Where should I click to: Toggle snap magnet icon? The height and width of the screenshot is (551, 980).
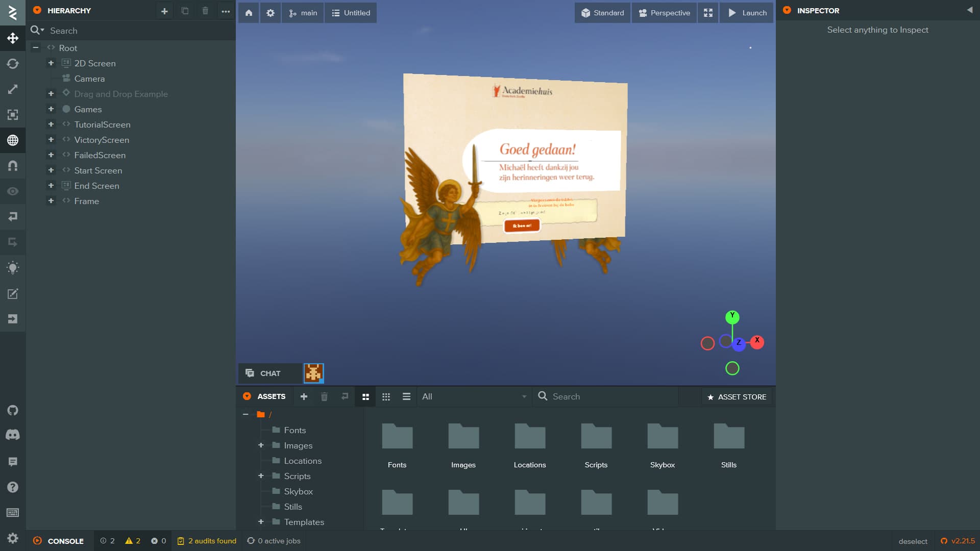pos(13,166)
